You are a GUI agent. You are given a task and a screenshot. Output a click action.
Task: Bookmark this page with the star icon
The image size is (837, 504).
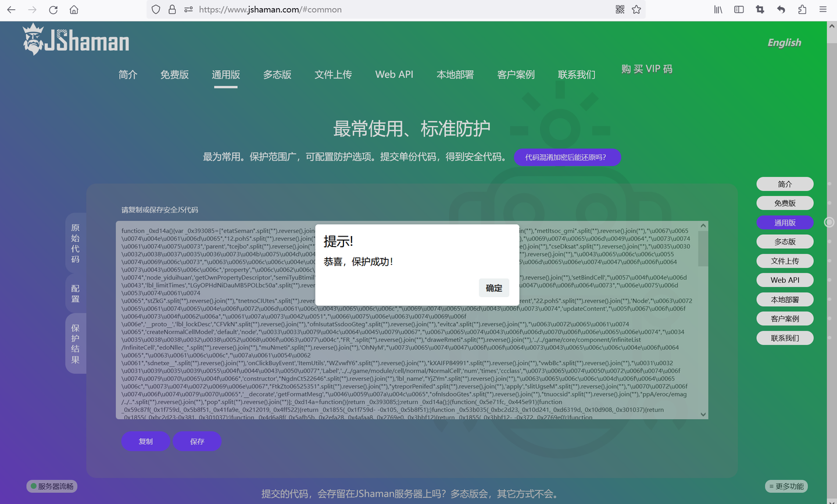coord(636,10)
